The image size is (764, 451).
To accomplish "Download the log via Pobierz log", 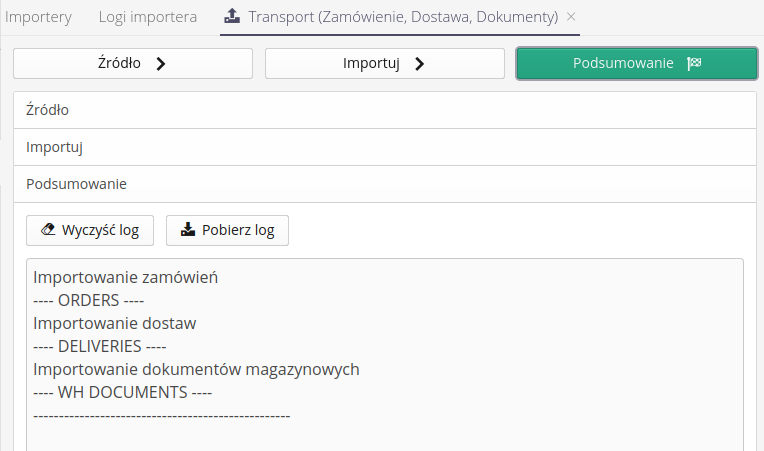I will coord(227,230).
